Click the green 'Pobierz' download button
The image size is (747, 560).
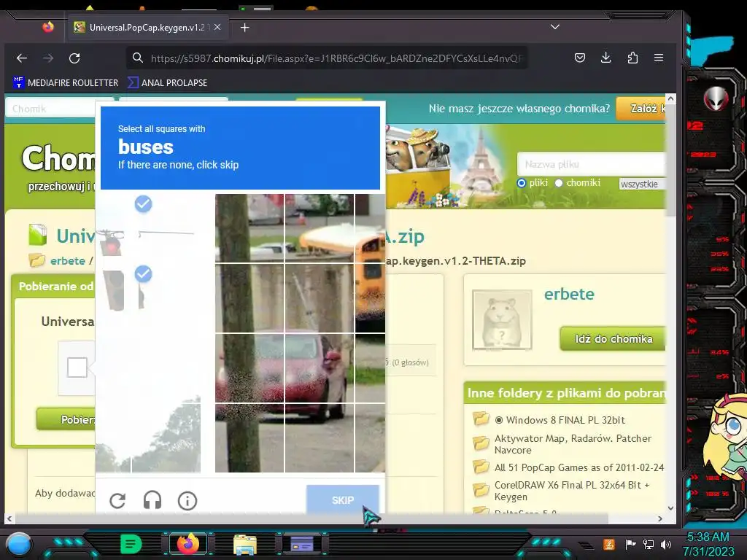click(x=66, y=419)
